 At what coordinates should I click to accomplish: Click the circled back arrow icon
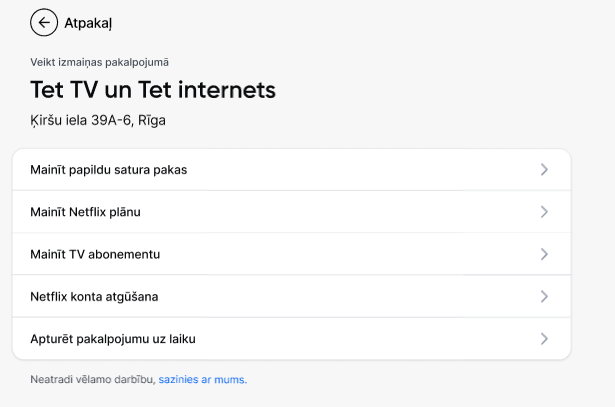[44, 22]
